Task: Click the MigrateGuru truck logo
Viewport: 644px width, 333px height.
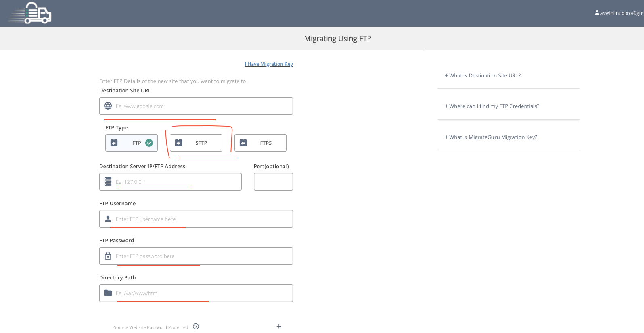Action: click(x=30, y=13)
